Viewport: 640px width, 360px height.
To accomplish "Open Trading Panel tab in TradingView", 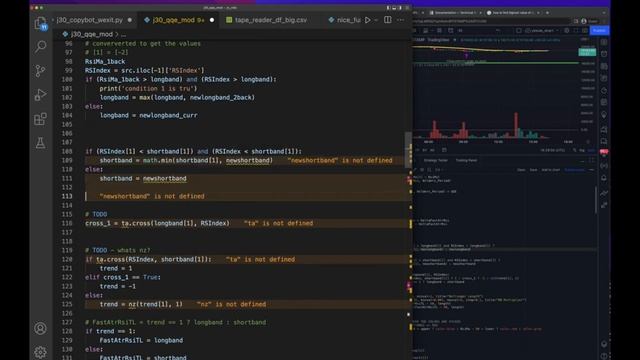I will (x=467, y=160).
